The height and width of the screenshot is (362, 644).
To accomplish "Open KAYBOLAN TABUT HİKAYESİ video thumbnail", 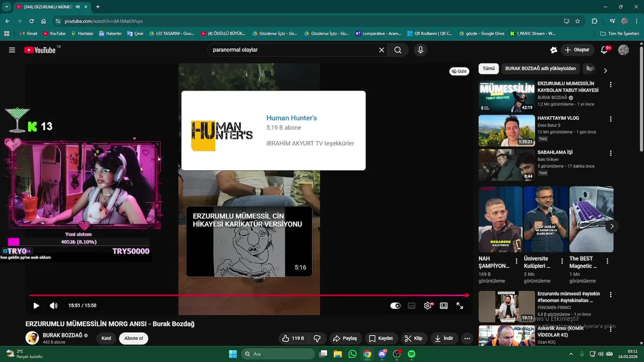I will coord(507,97).
